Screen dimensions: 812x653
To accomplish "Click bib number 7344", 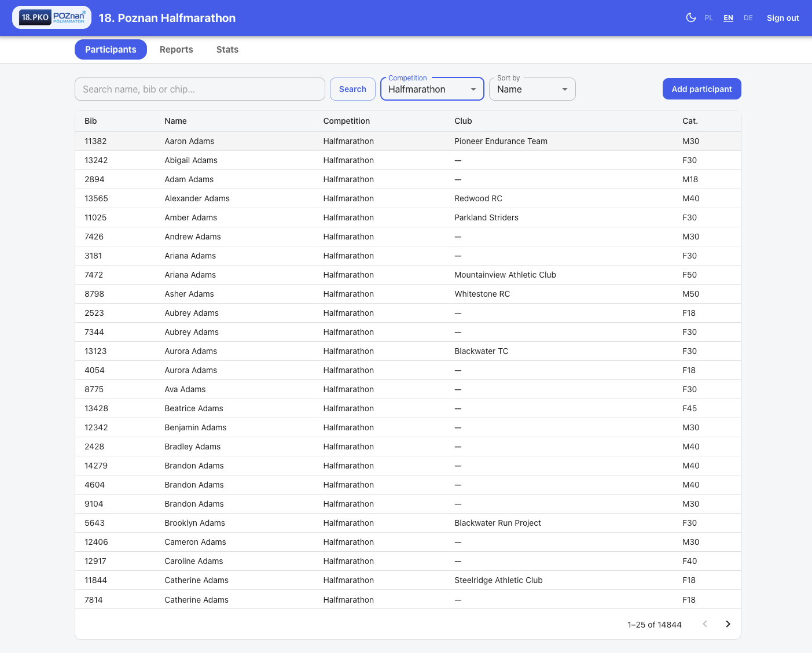I will (94, 332).
